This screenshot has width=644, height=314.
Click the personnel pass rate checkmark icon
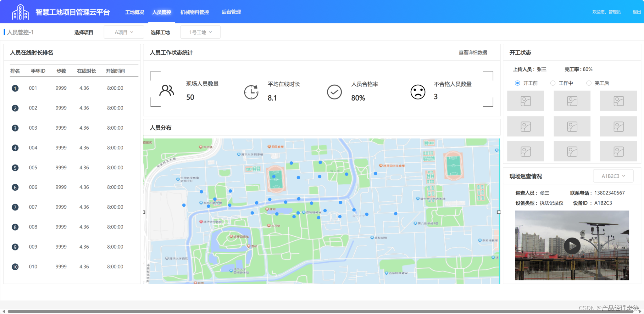coord(334,92)
